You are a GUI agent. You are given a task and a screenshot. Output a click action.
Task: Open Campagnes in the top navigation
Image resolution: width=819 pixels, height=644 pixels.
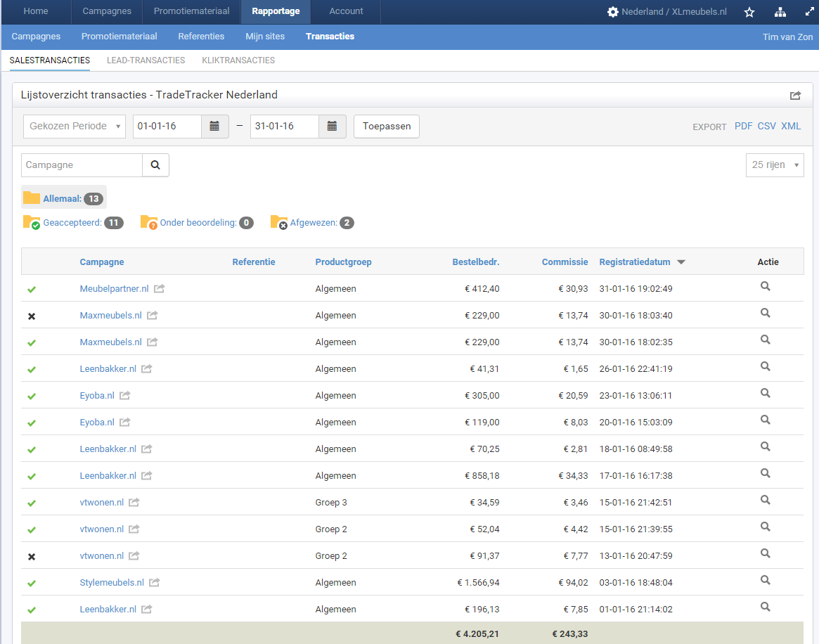(x=107, y=11)
